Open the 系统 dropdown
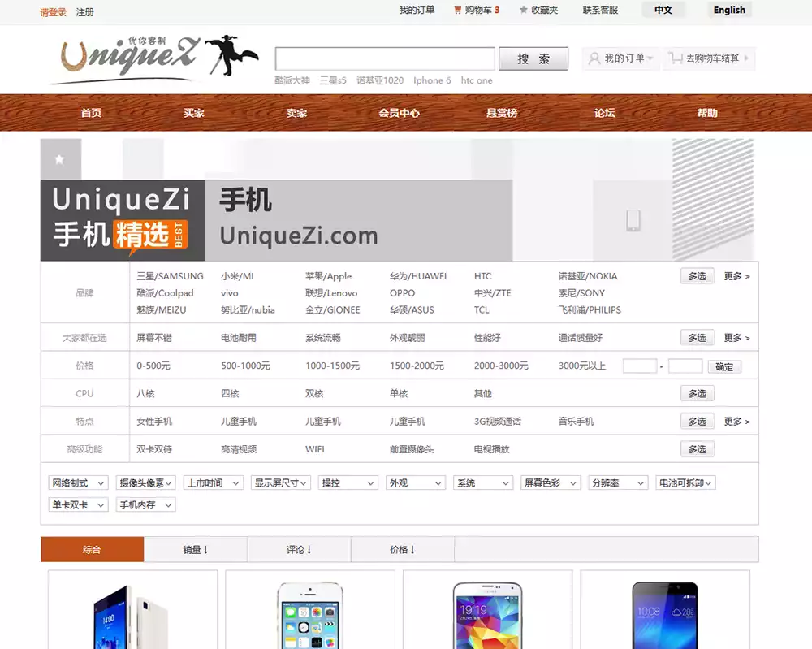 [482, 482]
